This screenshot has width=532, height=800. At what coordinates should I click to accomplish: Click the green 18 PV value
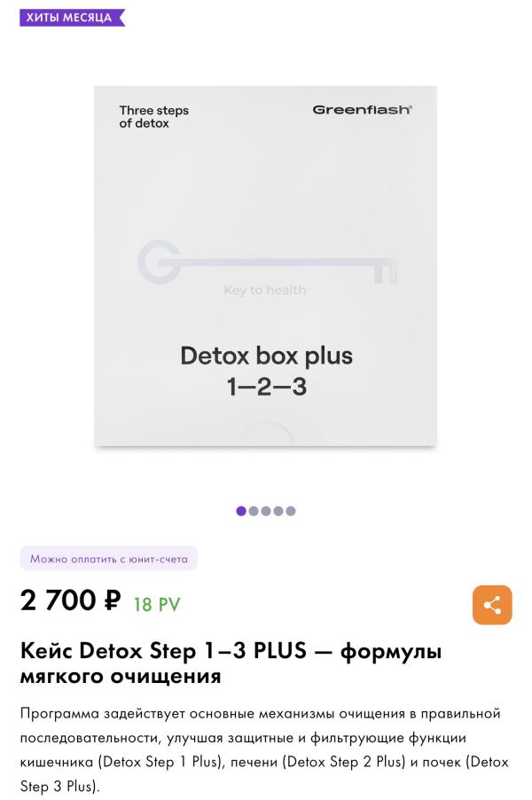[157, 605]
